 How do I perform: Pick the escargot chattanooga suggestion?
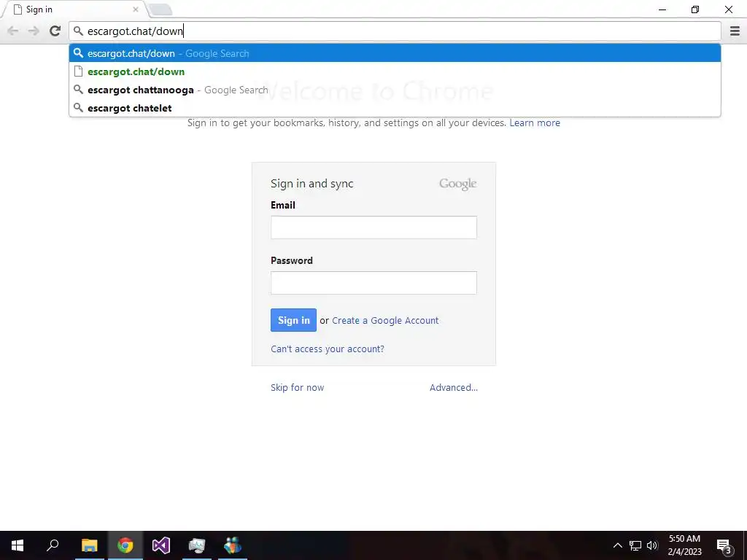point(395,90)
